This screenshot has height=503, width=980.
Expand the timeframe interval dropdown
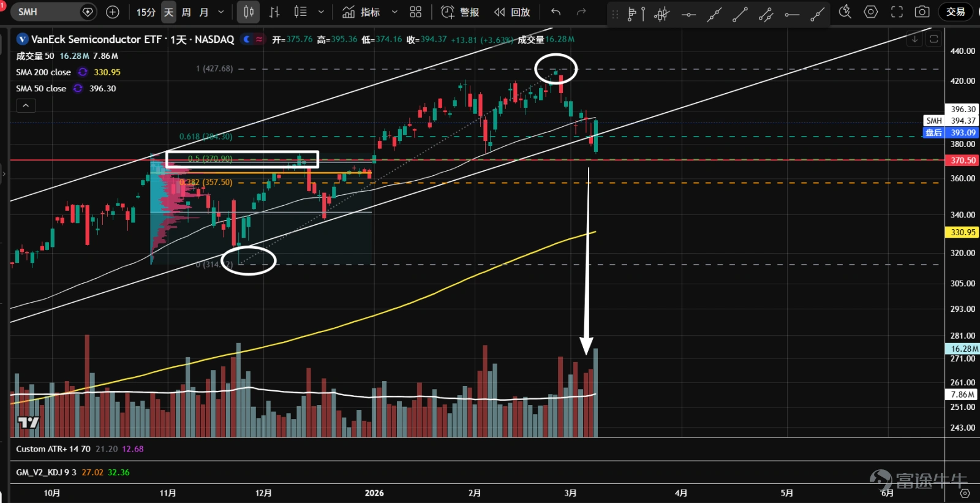[x=221, y=12]
